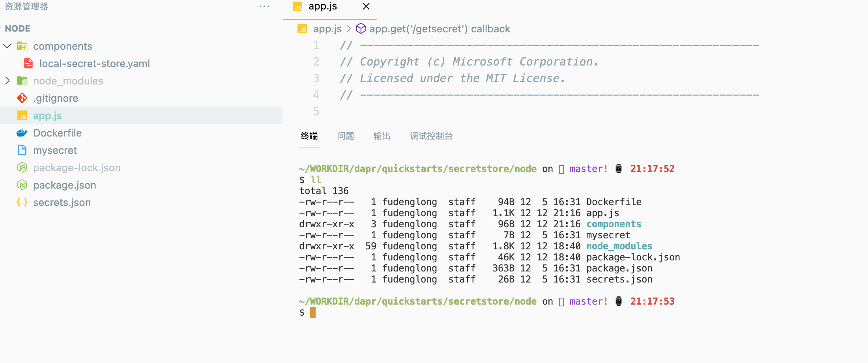Click the app.js breadcrumb segment
Image resolution: width=868 pixels, height=363 pixels.
tap(327, 29)
